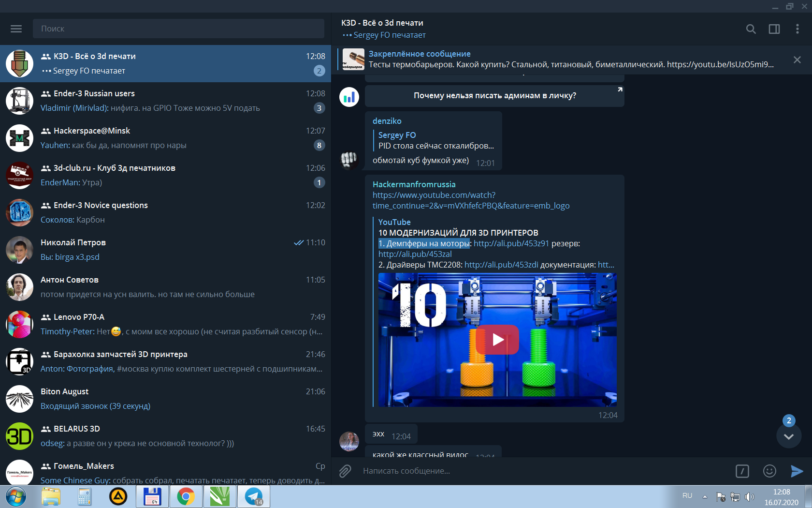Click the pinned message thumbnail image
The width and height of the screenshot is (812, 508).
353,60
